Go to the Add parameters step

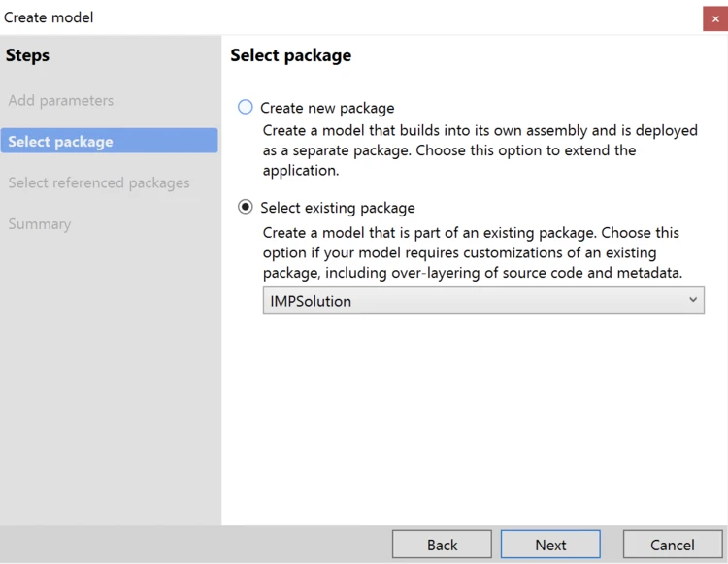click(x=61, y=101)
